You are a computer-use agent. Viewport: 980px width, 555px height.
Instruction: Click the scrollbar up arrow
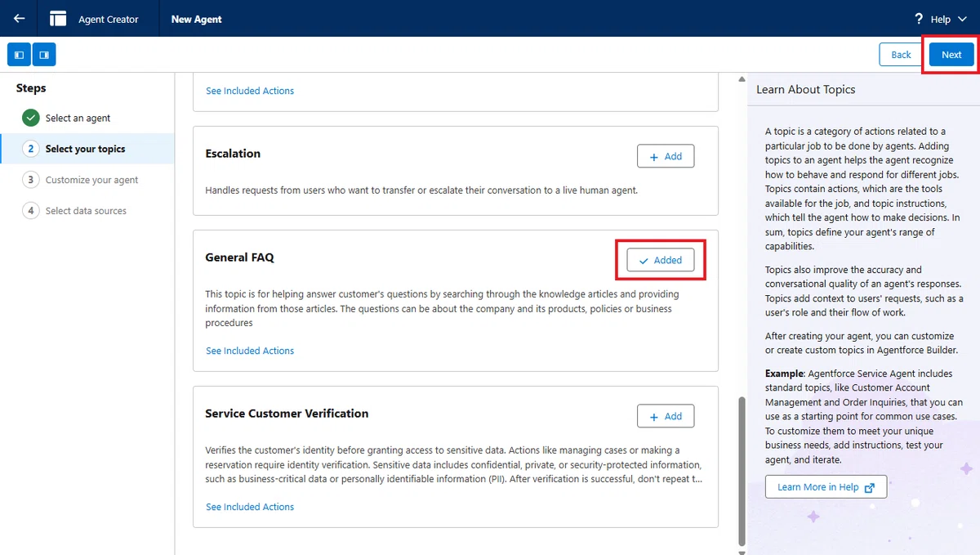coord(742,79)
